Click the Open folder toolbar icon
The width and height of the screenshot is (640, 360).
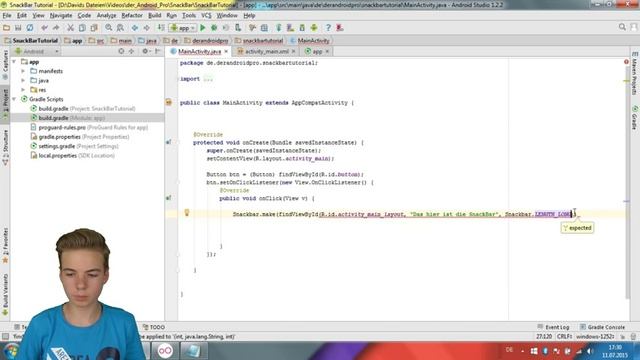click(x=6, y=28)
